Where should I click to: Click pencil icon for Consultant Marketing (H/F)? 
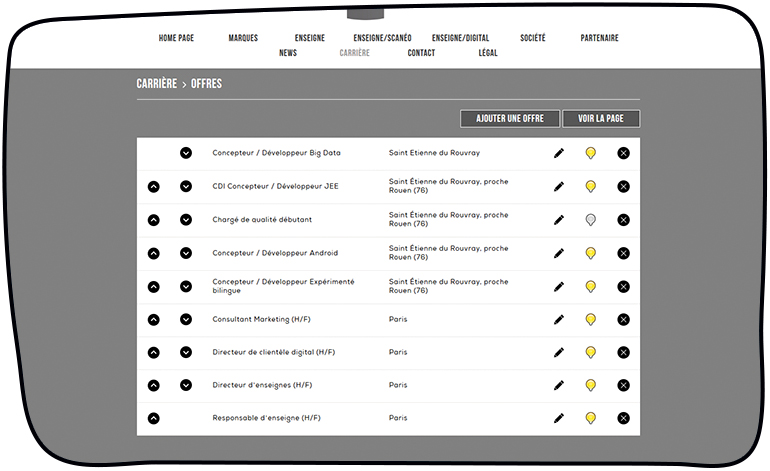click(x=559, y=320)
